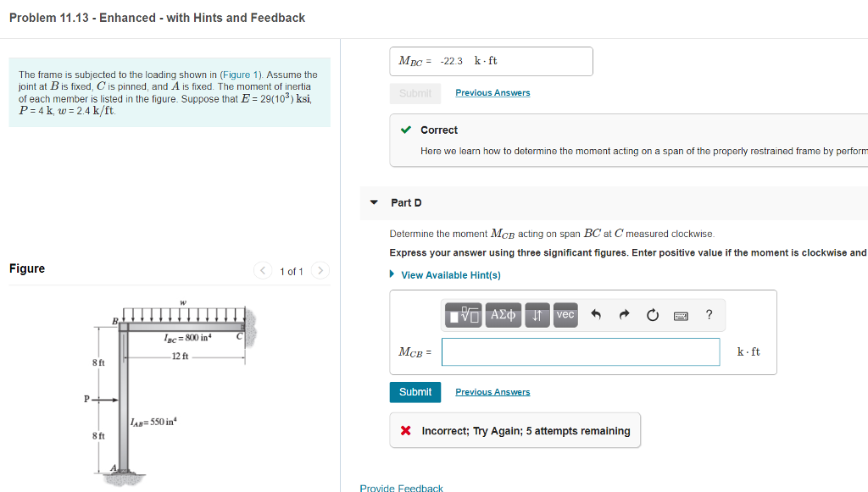The width and height of the screenshot is (868, 492).
Task: Undo the last answer entry
Action: (596, 314)
